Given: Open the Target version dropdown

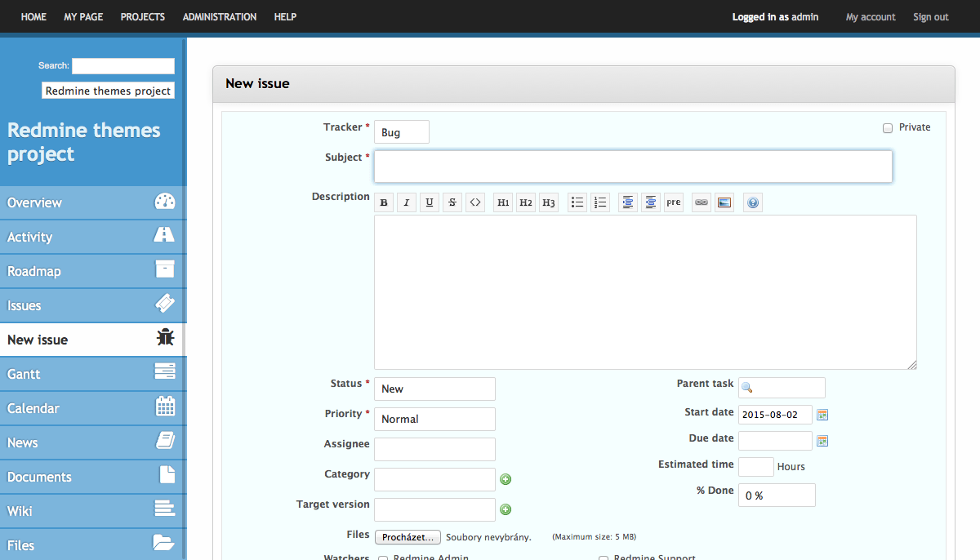Looking at the screenshot, I should point(434,509).
